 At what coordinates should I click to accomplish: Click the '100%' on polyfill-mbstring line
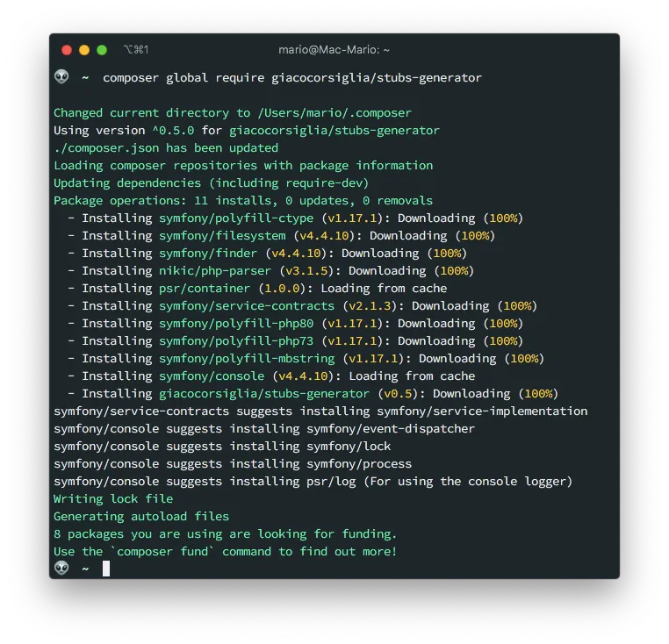click(524, 358)
